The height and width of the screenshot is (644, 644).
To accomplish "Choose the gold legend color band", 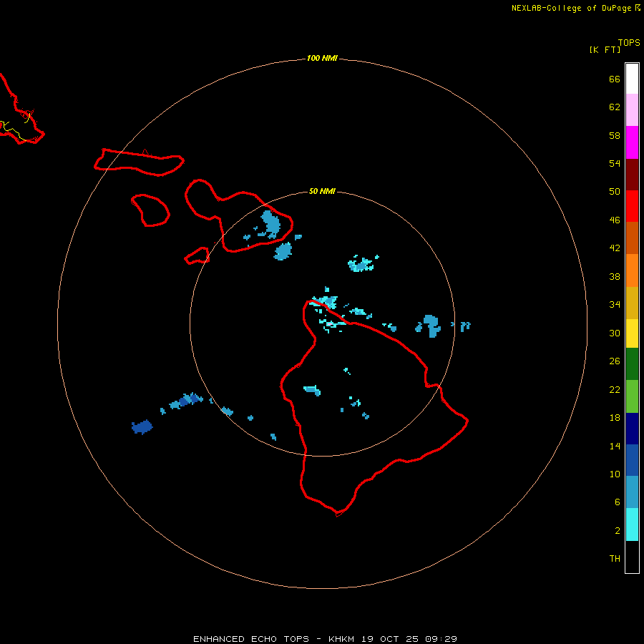I will point(632,303).
